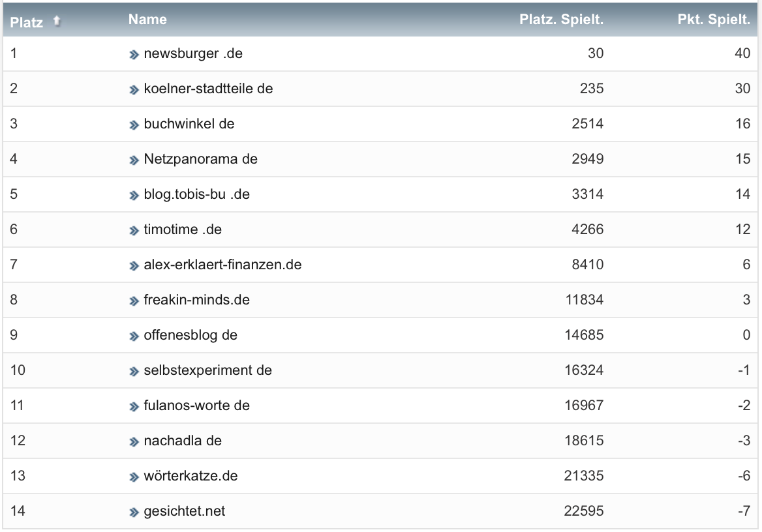Select the points value 16 for buchwinkel
The width and height of the screenshot is (762, 532).
(743, 124)
